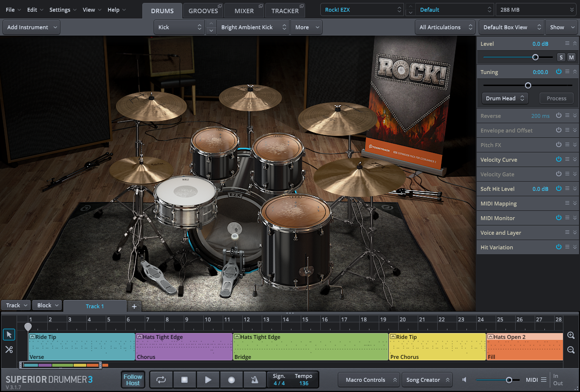Screen dimensions: 580x392
Task: Open the File menu
Action: tap(13, 10)
